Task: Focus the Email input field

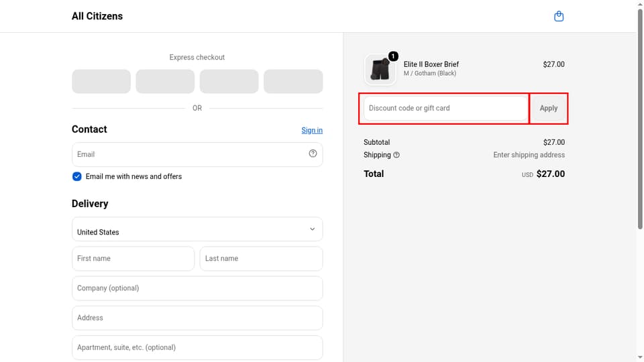Action: pyautogui.click(x=197, y=154)
